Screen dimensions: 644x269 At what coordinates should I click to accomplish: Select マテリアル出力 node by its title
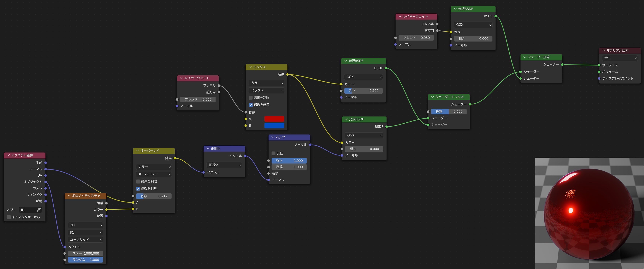617,51
